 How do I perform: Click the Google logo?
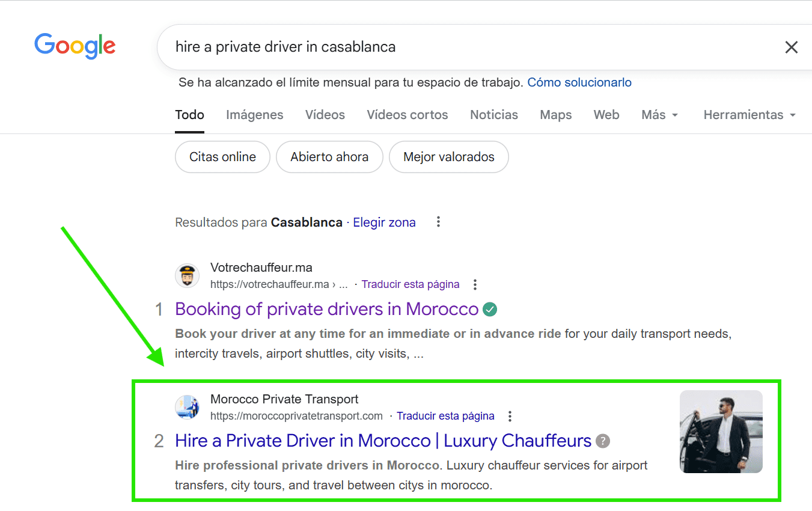point(75,46)
